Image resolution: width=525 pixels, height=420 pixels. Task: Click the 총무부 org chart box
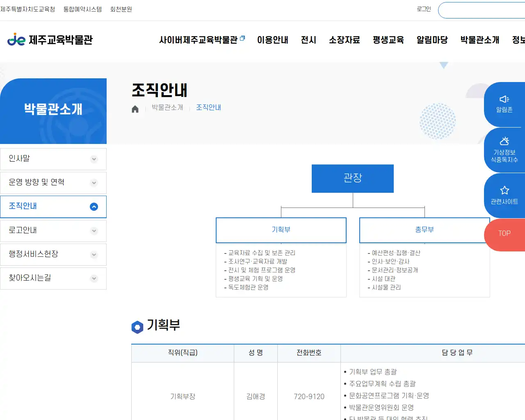coord(425,230)
